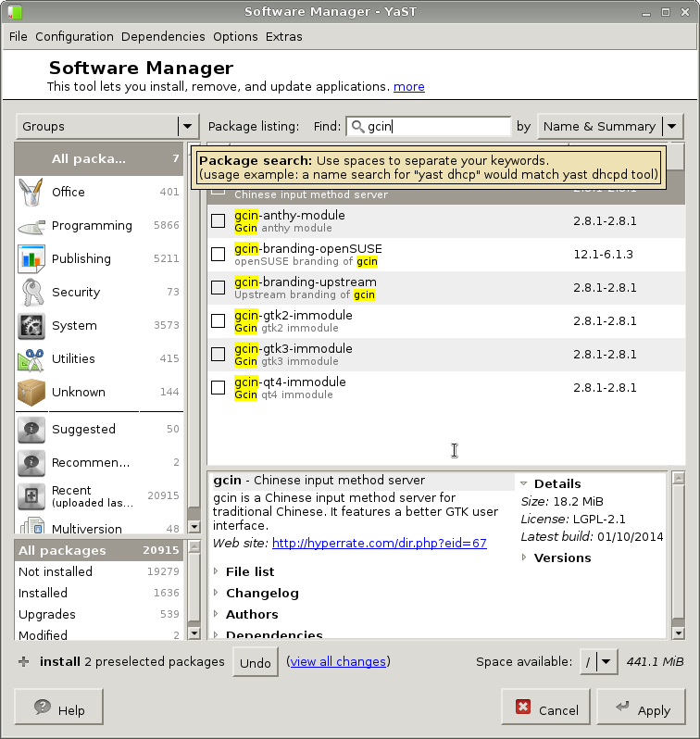This screenshot has height=739, width=700.
Task: Click the YaST window application icon
Action: (15, 11)
